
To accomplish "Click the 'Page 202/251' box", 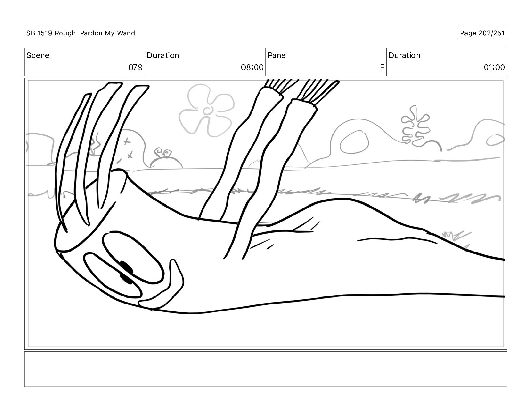I will click(x=482, y=33).
